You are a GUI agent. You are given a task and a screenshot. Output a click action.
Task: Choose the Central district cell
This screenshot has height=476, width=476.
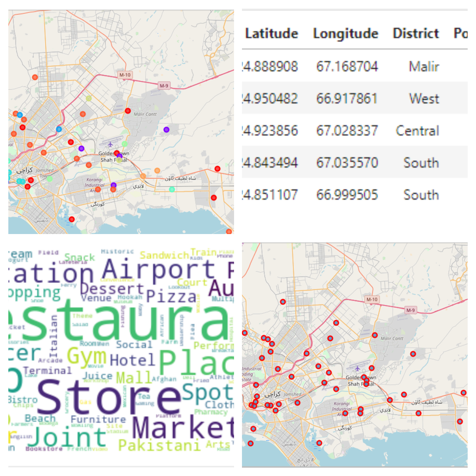point(417,131)
